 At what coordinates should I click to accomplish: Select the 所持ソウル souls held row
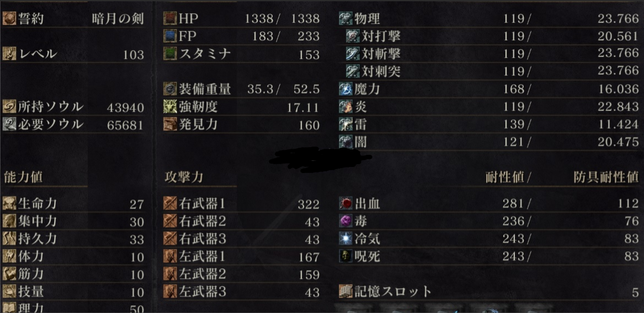[x=73, y=107]
